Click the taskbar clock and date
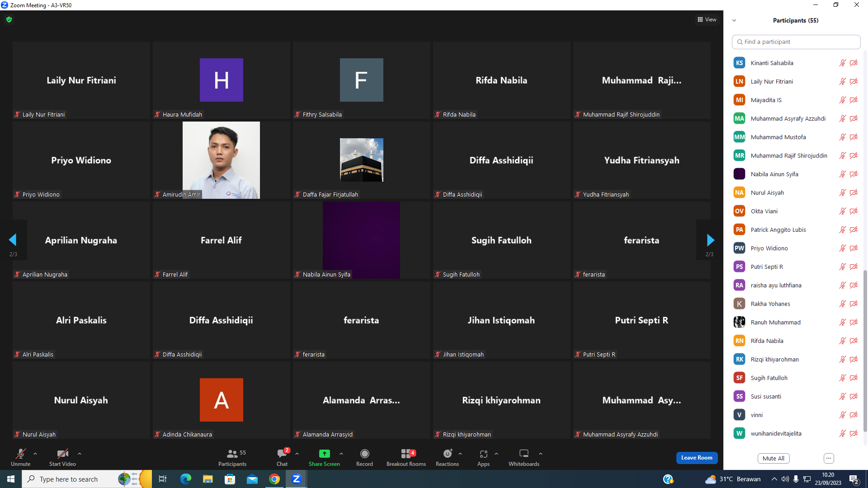 [828, 479]
